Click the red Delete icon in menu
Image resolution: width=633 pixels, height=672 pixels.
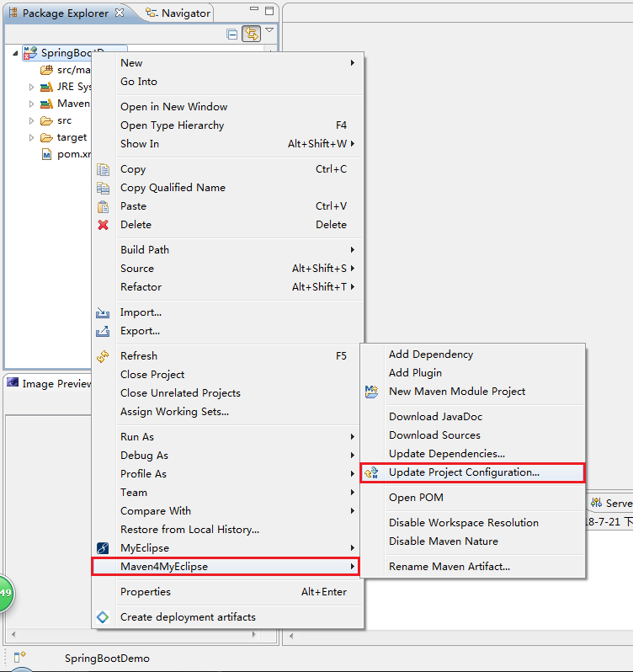tap(103, 225)
